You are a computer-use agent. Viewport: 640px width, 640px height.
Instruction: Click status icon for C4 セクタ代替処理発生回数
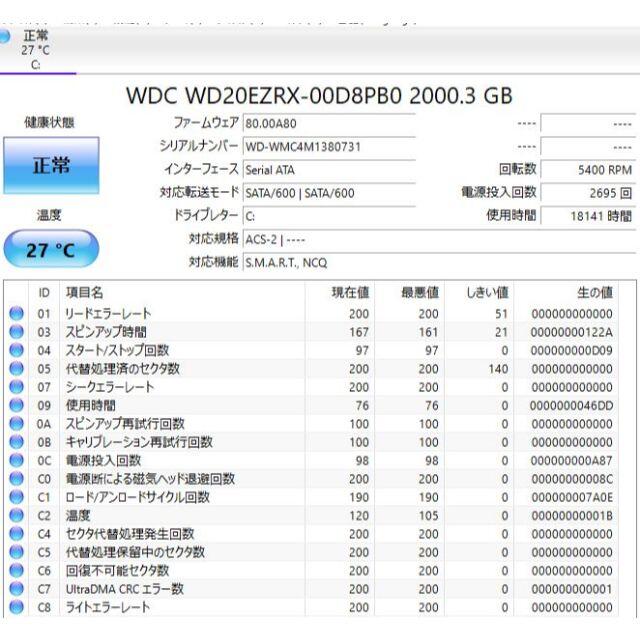tap(17, 534)
